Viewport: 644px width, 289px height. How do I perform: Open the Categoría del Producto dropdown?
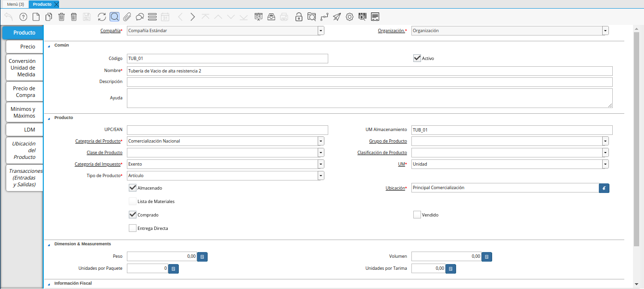(x=321, y=141)
